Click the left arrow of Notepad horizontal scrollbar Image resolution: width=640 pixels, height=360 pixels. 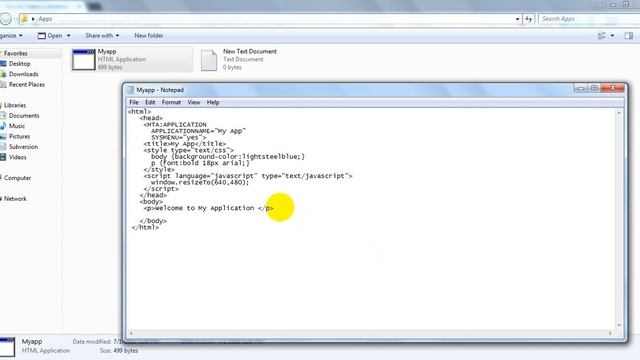coord(131,333)
